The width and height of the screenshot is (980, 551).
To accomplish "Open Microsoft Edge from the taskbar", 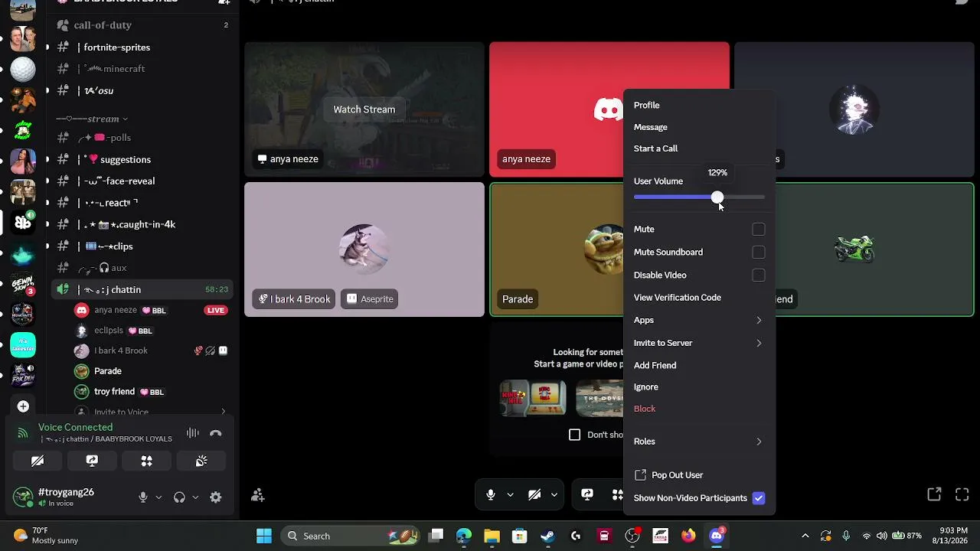I will (x=463, y=536).
